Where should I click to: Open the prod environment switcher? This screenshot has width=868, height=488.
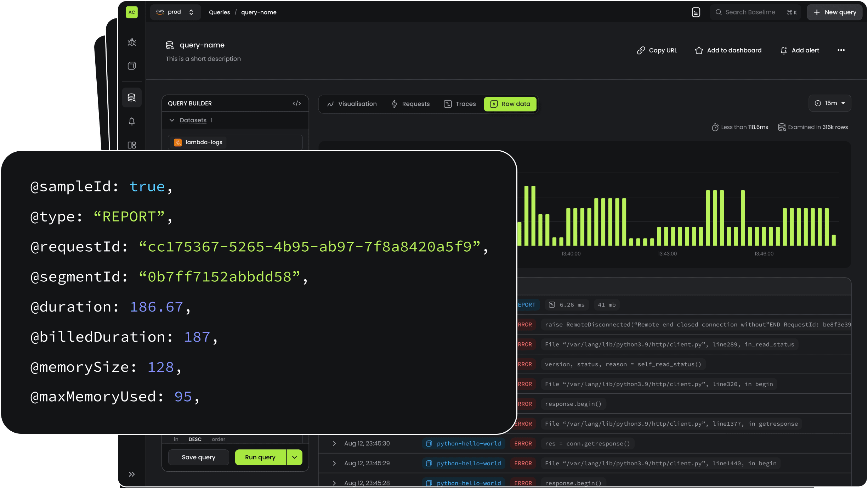(x=175, y=12)
